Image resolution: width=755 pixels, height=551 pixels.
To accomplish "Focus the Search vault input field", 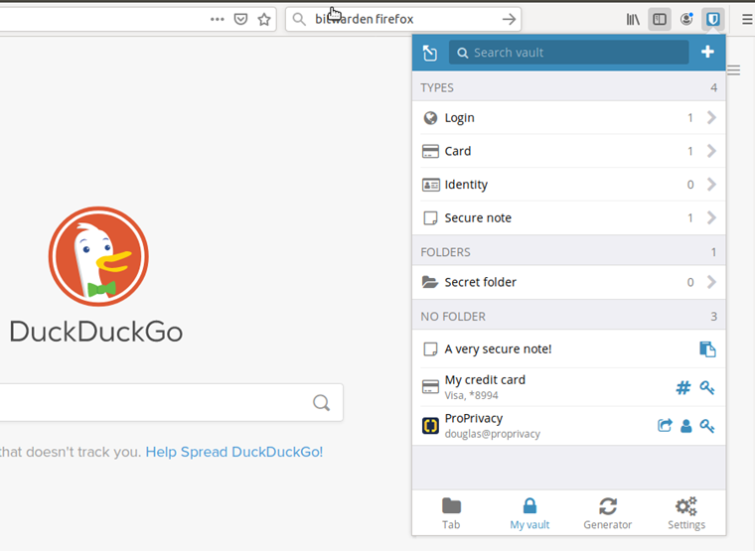I will [569, 52].
